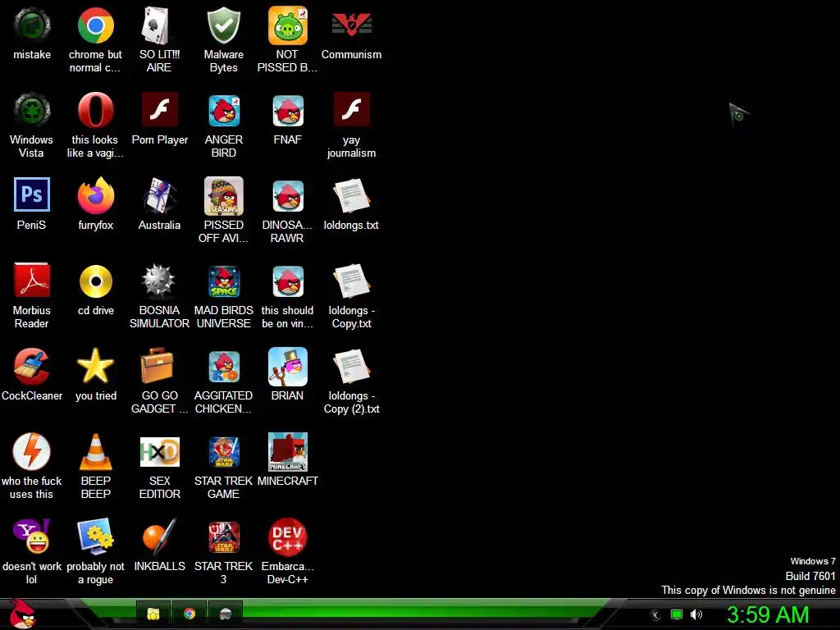Open the 'MAD BIRDS UNIVERSE' Space icon
Screen dimensions: 840x630
click(x=224, y=281)
